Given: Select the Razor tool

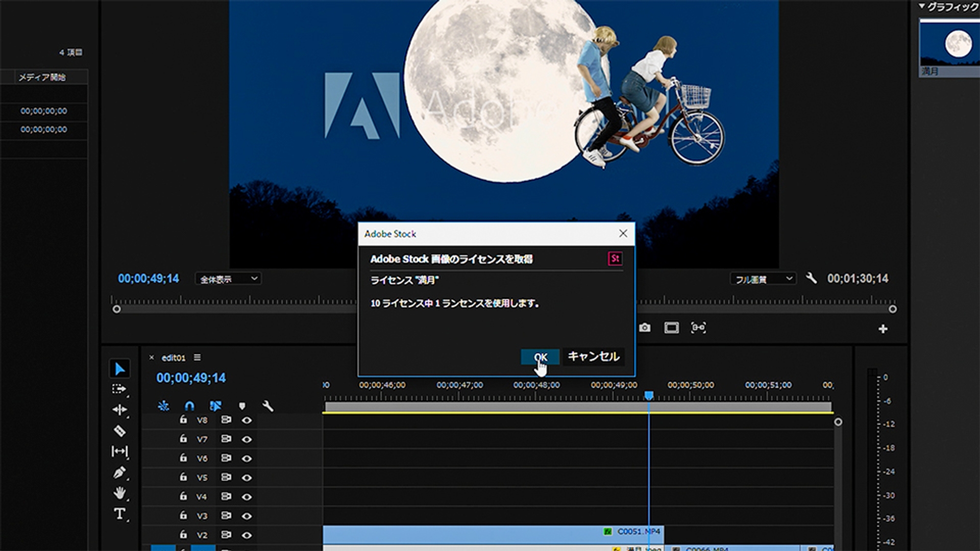Looking at the screenshot, I should 119,431.
